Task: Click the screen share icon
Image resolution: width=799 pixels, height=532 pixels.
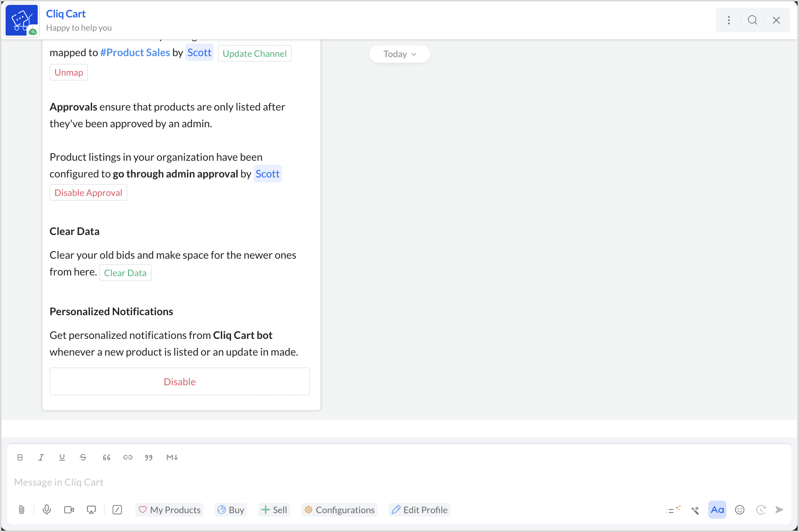Action: [x=91, y=510]
